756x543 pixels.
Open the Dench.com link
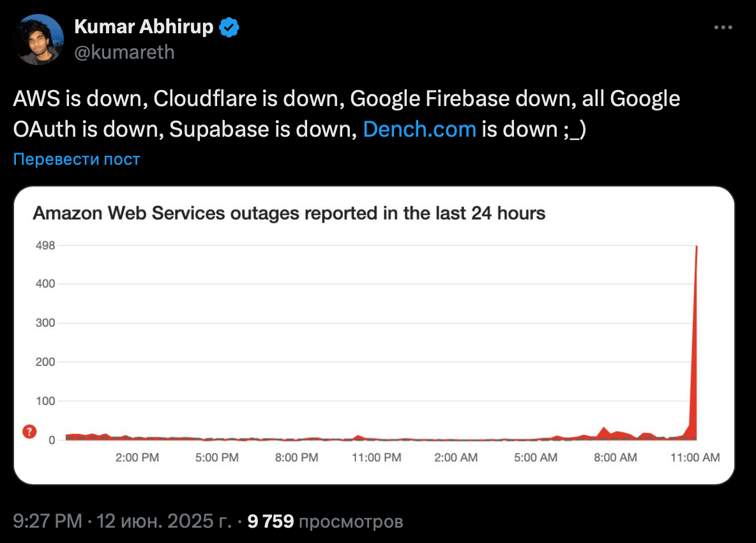tap(420, 129)
